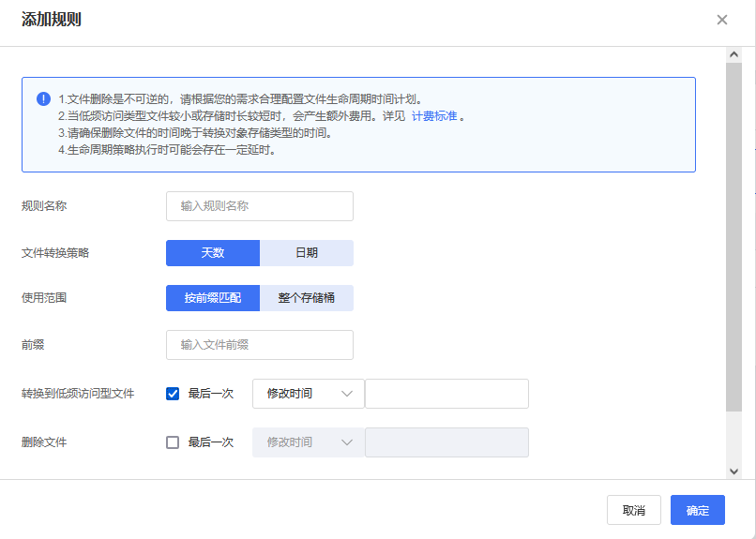Expand 修改时间 dropdown in the 转换到低频访问型文件 row

pos(308,394)
